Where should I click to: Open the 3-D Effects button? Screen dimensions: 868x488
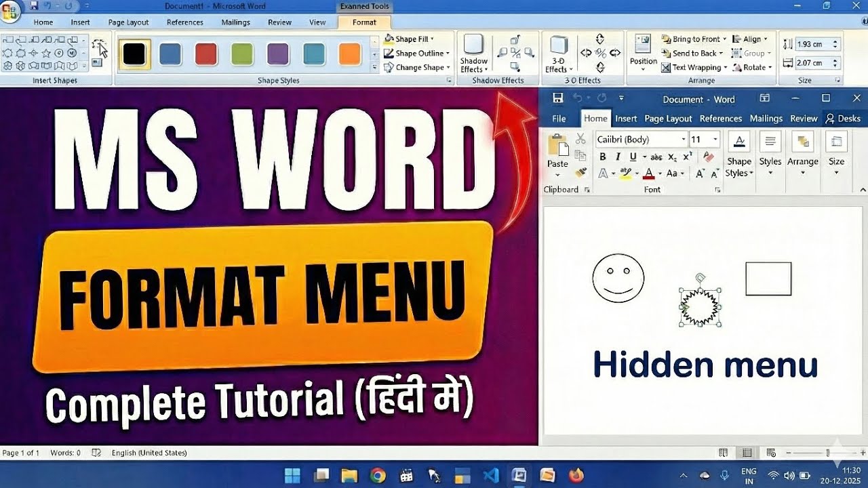pos(559,54)
